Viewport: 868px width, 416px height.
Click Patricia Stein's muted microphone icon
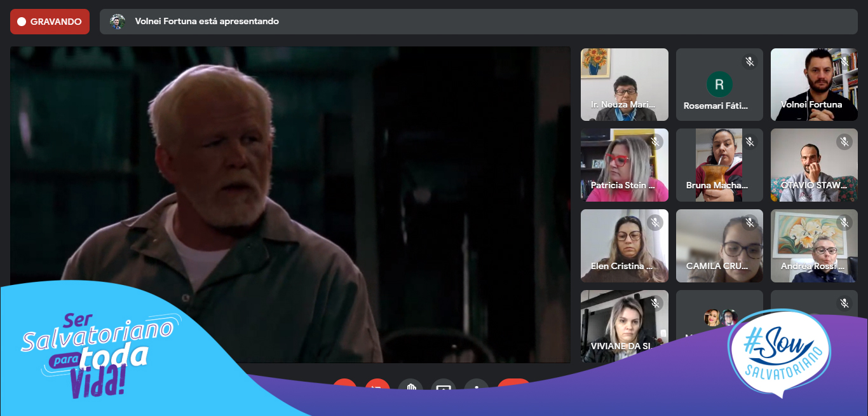pyautogui.click(x=655, y=142)
